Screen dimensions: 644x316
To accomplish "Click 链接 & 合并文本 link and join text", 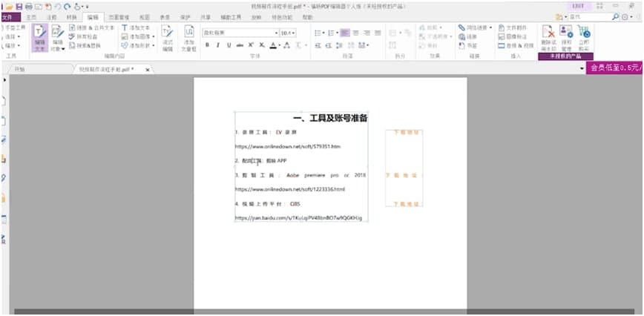I will [x=92, y=28].
